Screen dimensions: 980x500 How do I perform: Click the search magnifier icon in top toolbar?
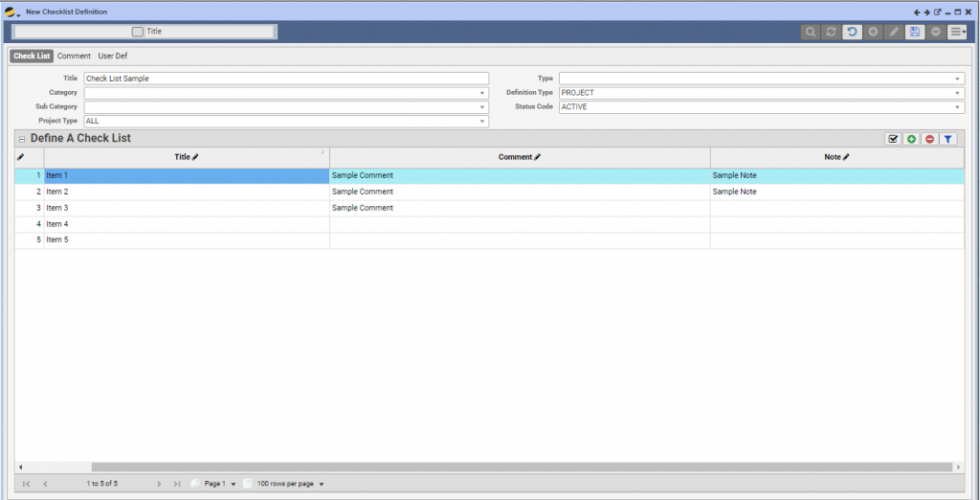coord(811,32)
